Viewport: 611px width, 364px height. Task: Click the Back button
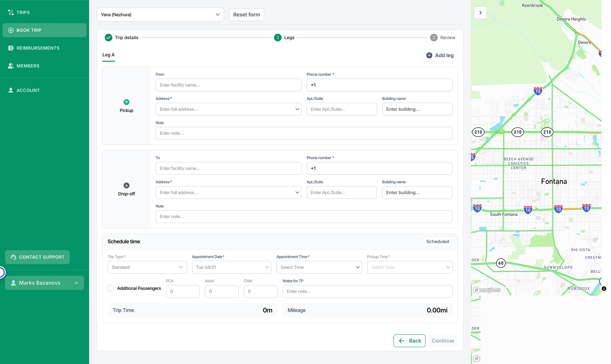pos(409,341)
